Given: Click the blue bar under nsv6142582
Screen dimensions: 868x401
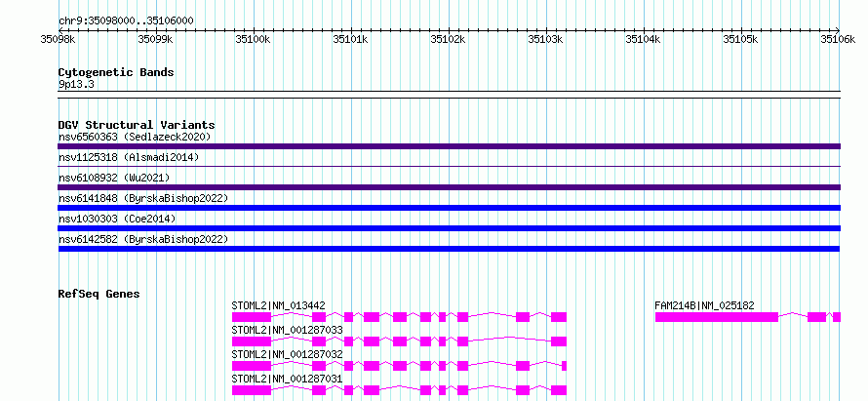Looking at the screenshot, I should coord(449,249).
